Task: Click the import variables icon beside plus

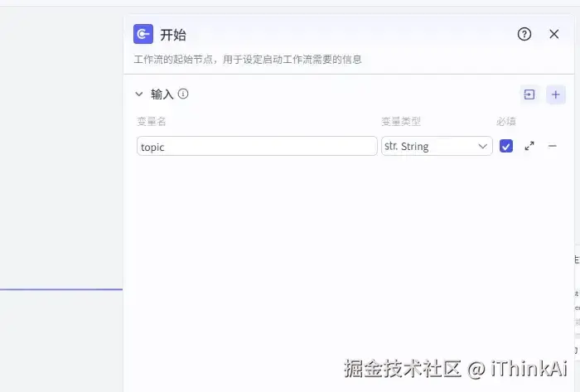Action: [529, 94]
